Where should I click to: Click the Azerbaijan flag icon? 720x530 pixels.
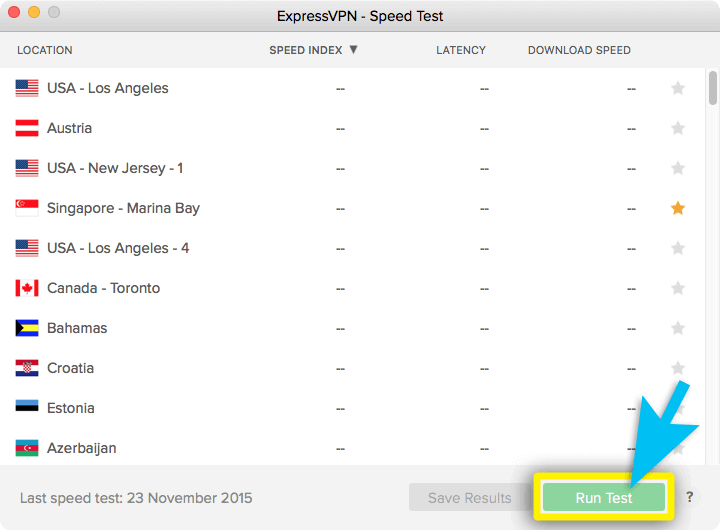[x=27, y=448]
